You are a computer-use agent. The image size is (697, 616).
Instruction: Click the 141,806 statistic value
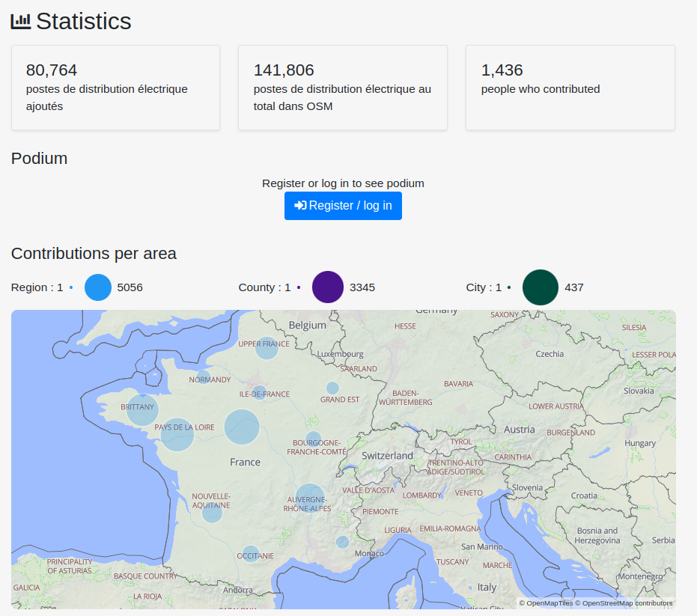[x=284, y=70]
